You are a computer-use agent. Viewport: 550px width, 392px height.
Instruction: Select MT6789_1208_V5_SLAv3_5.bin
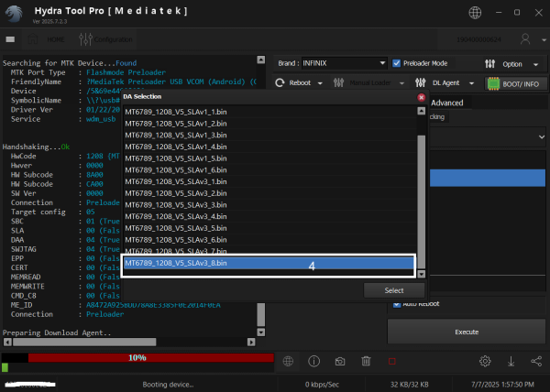270,228
